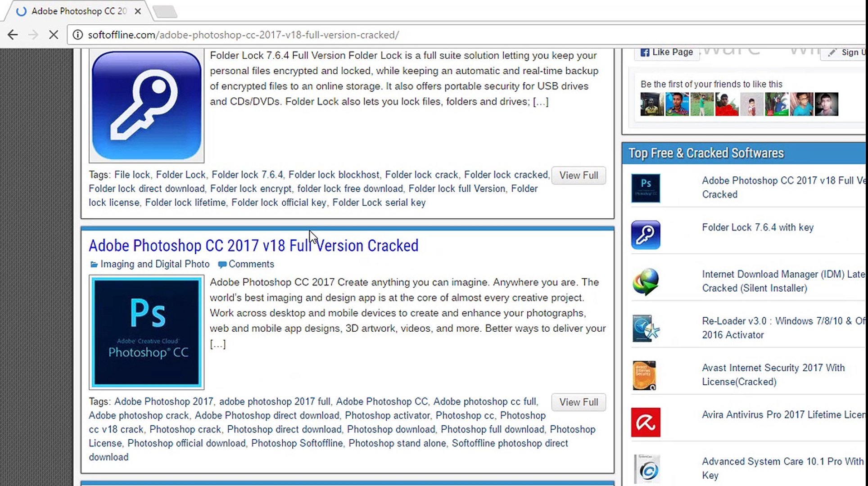868x486 pixels.
Task: Close the Adobe Photoshop CC browser tab
Action: [x=138, y=11]
